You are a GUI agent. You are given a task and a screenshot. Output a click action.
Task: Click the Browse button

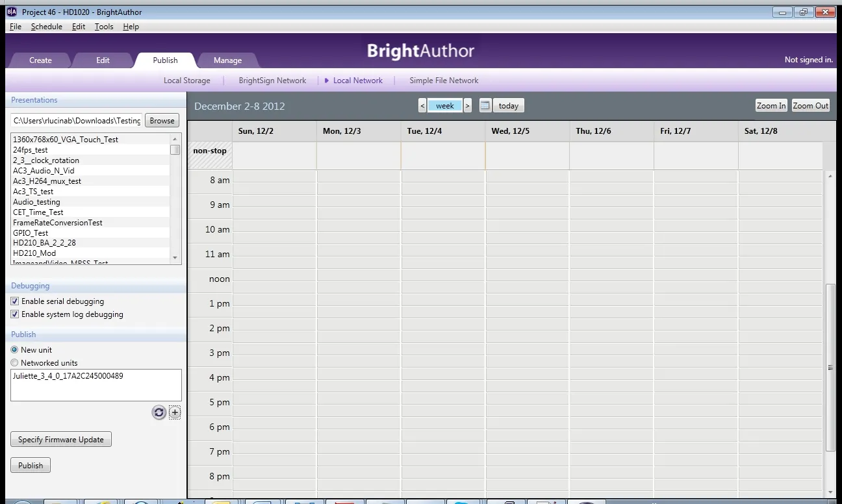click(162, 120)
